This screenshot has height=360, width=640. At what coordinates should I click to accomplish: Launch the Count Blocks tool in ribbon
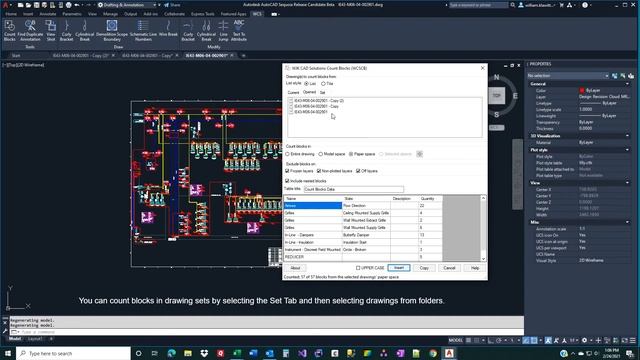coord(9,31)
